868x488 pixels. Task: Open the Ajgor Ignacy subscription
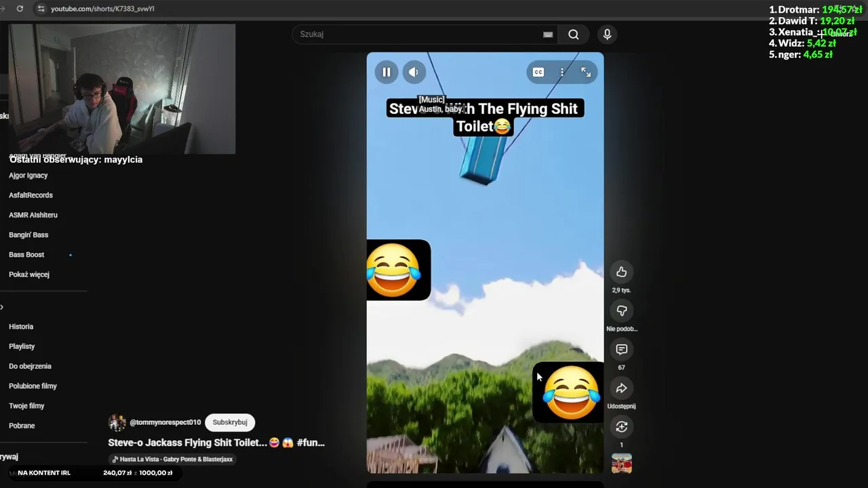pos(28,176)
